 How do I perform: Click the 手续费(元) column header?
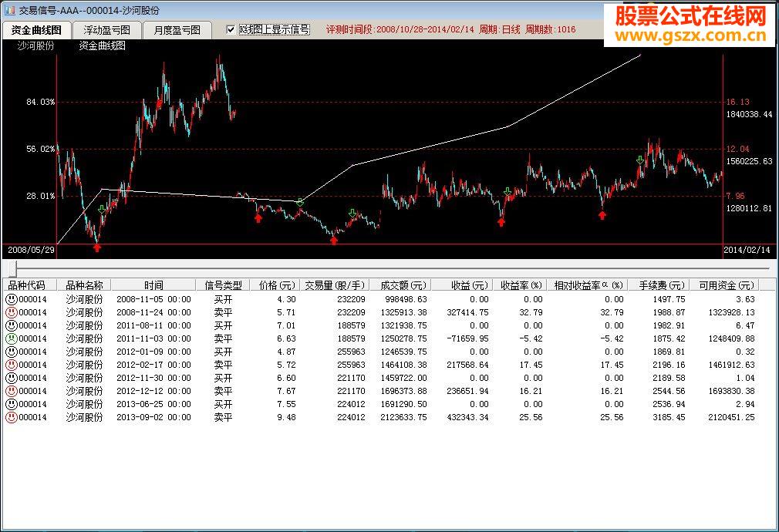pyautogui.click(x=659, y=285)
